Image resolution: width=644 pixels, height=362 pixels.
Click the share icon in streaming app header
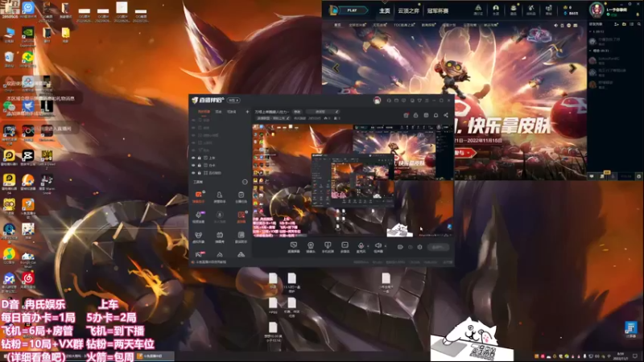point(446,115)
